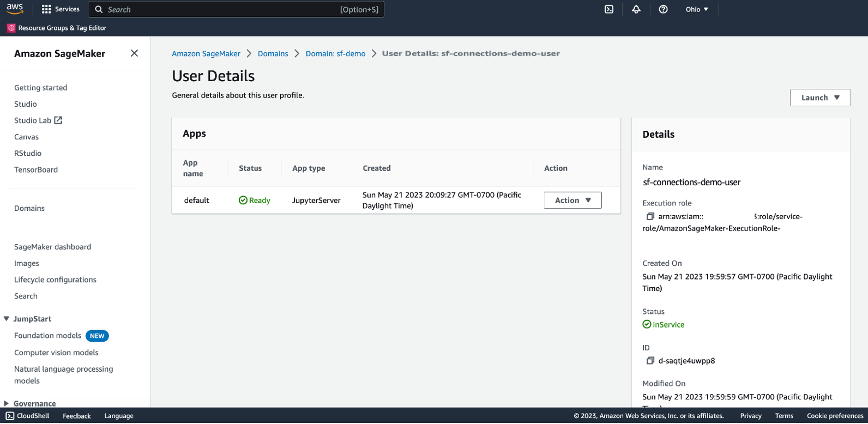Open Cookie preferences in the footer
868x424 pixels.
[x=835, y=416]
